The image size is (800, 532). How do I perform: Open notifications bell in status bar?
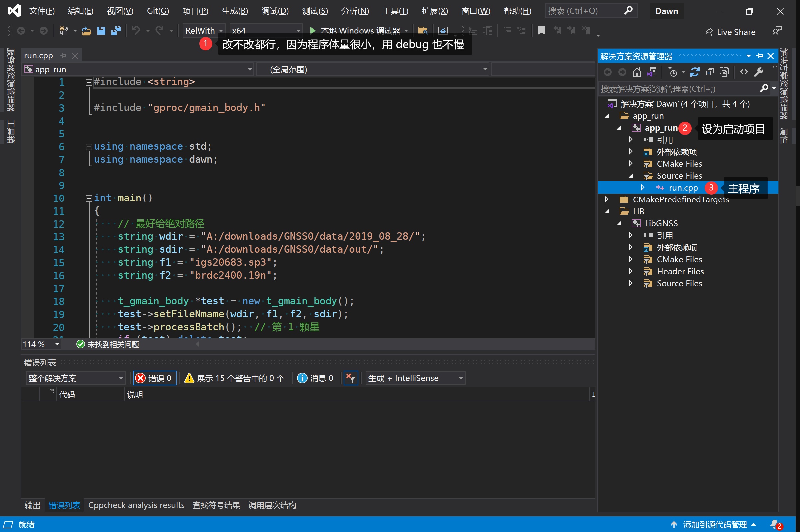775,524
